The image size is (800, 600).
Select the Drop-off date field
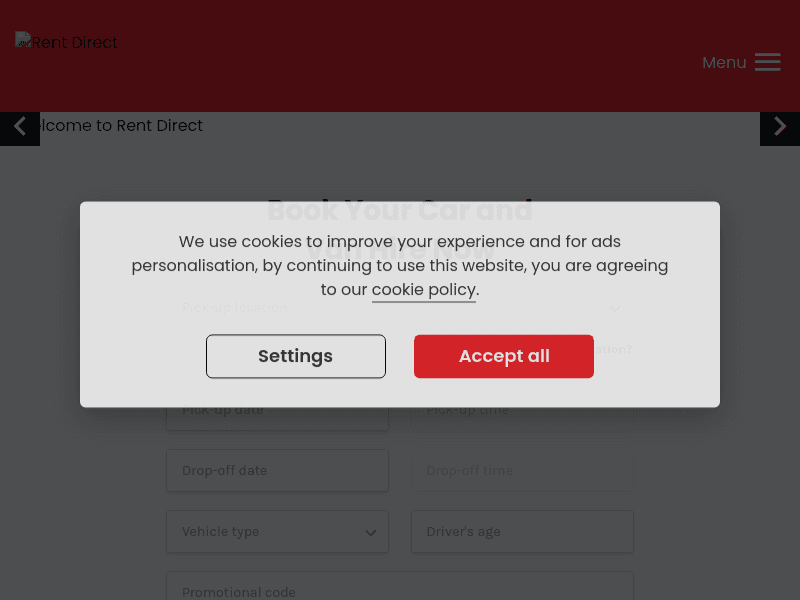coord(277,470)
